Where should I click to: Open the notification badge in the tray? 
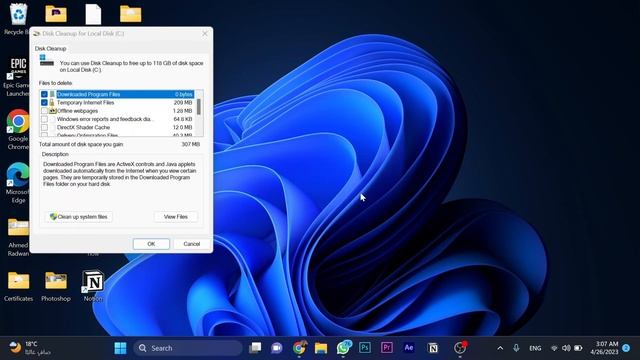pyautogui.click(x=626, y=348)
